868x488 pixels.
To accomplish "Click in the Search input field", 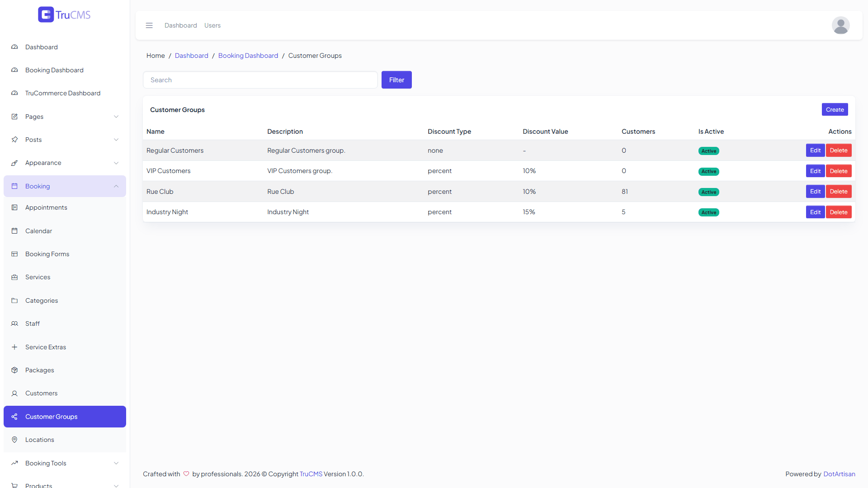I will [x=260, y=80].
